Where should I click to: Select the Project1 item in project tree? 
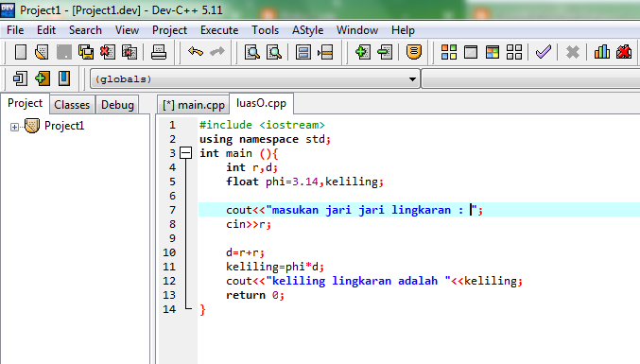pyautogui.click(x=64, y=126)
